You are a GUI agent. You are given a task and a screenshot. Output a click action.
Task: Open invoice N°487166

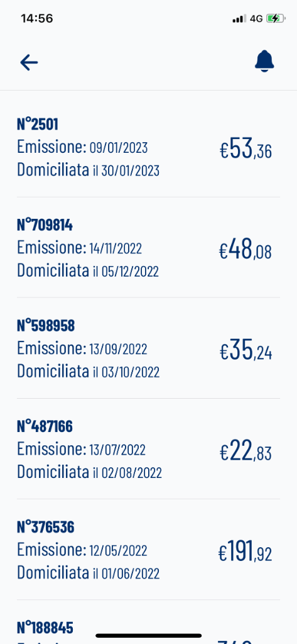pos(148,449)
